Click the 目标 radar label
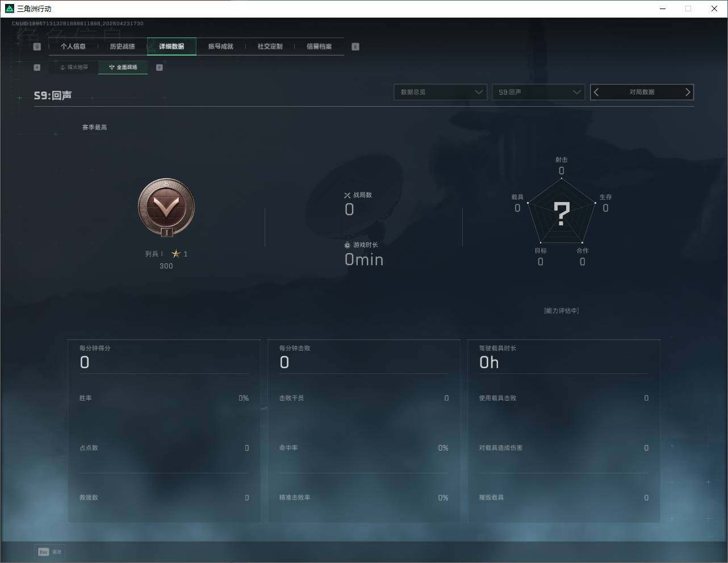This screenshot has height=563, width=728. (x=541, y=251)
